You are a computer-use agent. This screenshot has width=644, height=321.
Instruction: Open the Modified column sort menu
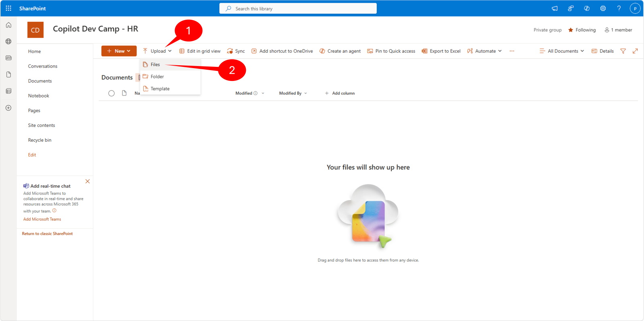250,93
